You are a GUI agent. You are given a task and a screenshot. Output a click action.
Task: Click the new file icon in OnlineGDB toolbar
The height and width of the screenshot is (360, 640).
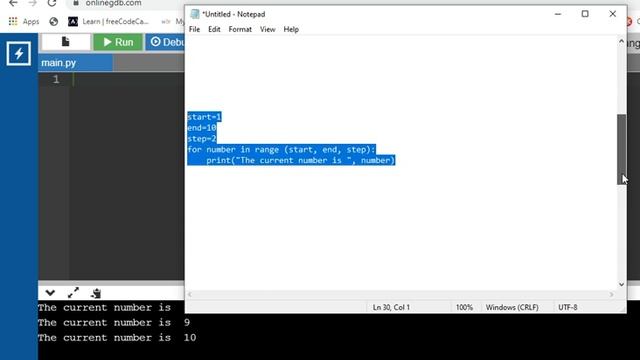click(65, 42)
